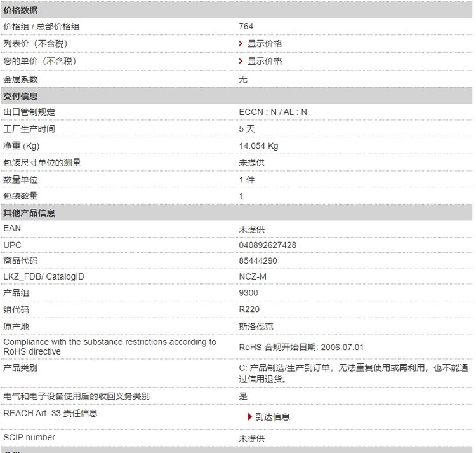Click red arrow icon beside 您的单价 显示价格

[241, 61]
